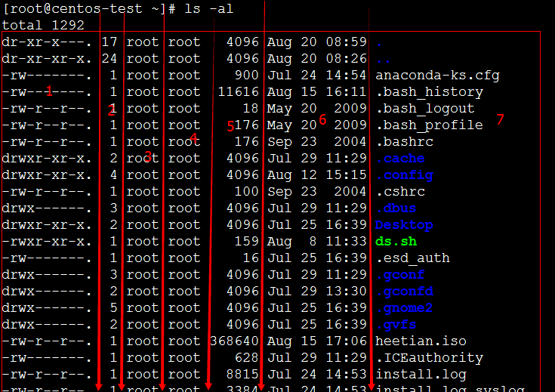Viewport: 555px width, 392px height.
Task: Select the time 16:11 of .bash_history
Action: [x=347, y=92]
